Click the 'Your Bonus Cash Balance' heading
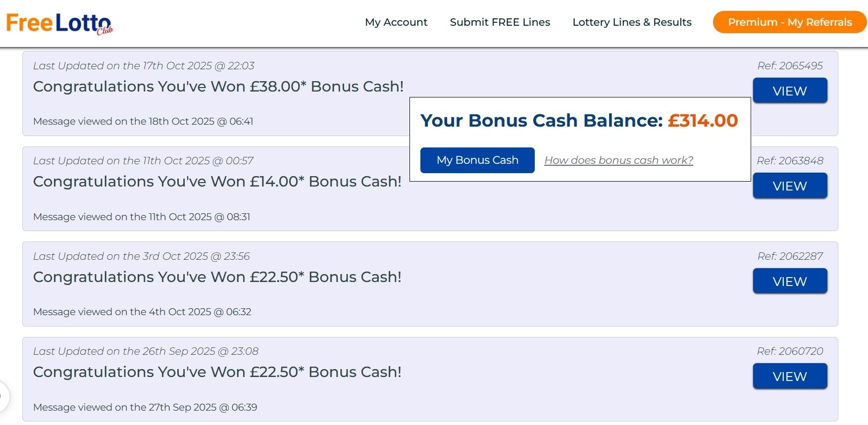Image resolution: width=868 pixels, height=425 pixels. pos(541,121)
